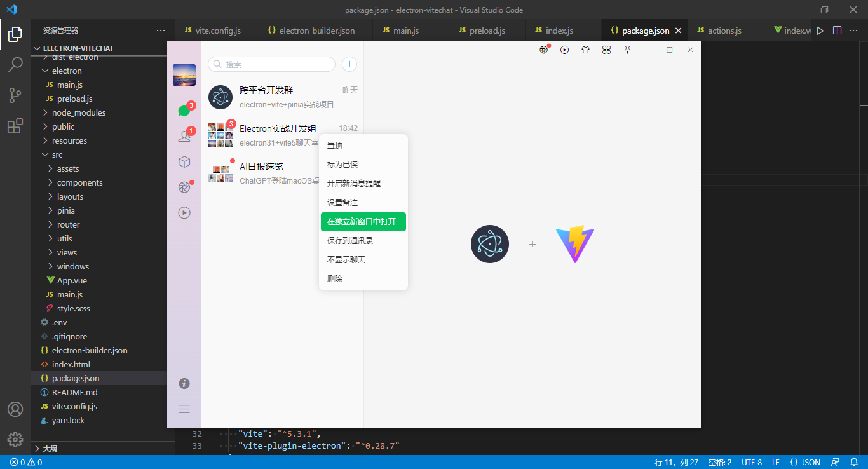Click the pin window icon in chat titlebar
Image resolution: width=868 pixels, height=469 pixels.
click(627, 49)
